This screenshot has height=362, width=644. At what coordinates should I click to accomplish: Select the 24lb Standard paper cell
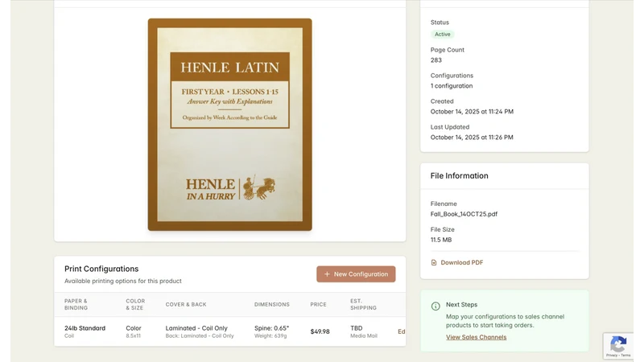(x=85, y=331)
